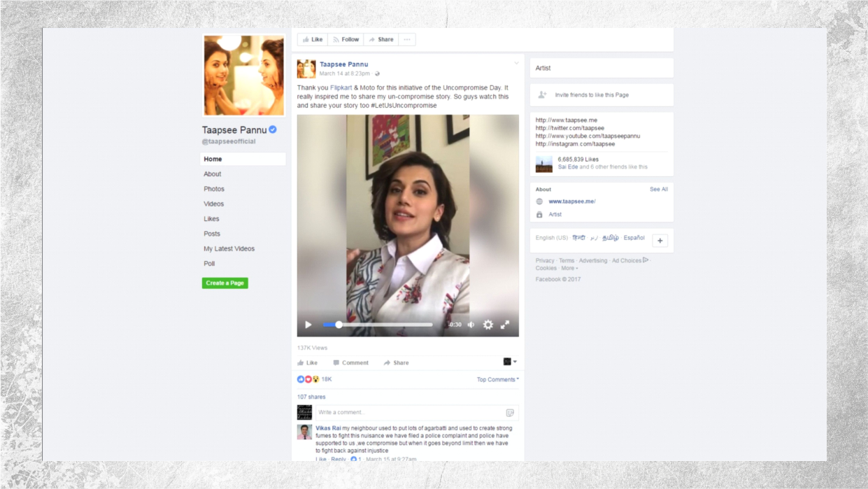Open the Flipkart link in the post text
The height and width of the screenshot is (489, 868).
341,88
